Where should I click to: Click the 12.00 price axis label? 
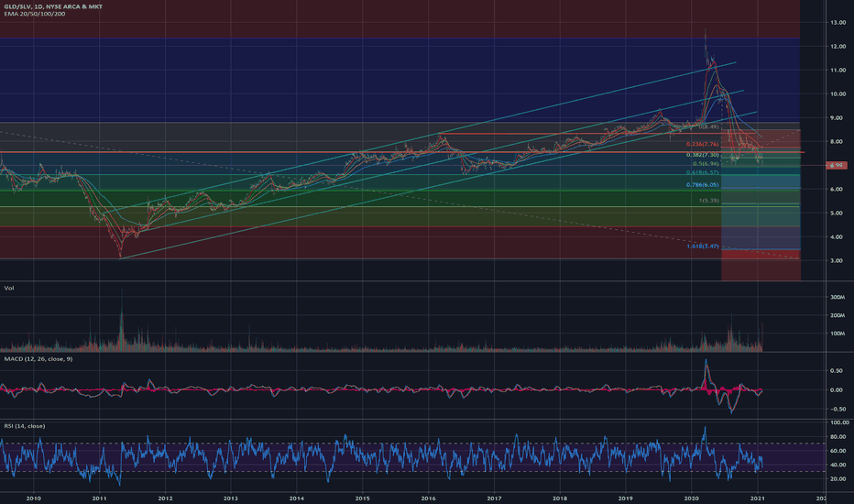(x=838, y=47)
